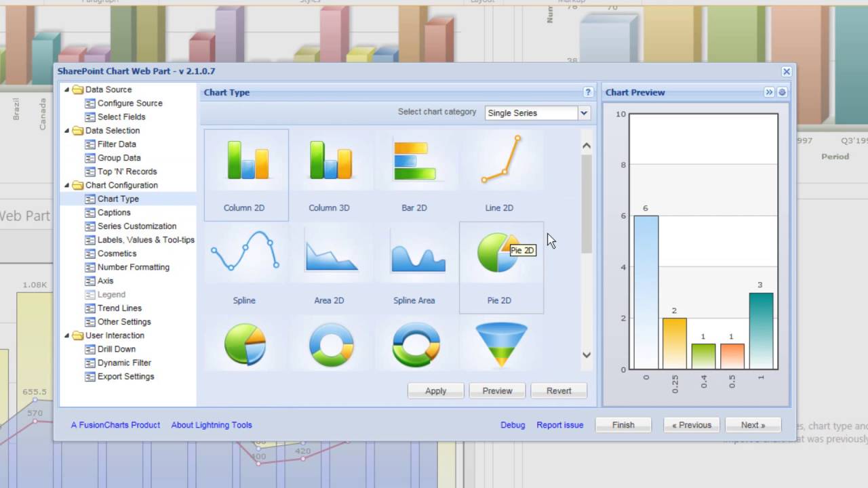
Task: Collapse the Data Source tree node arrow
Action: [66, 89]
